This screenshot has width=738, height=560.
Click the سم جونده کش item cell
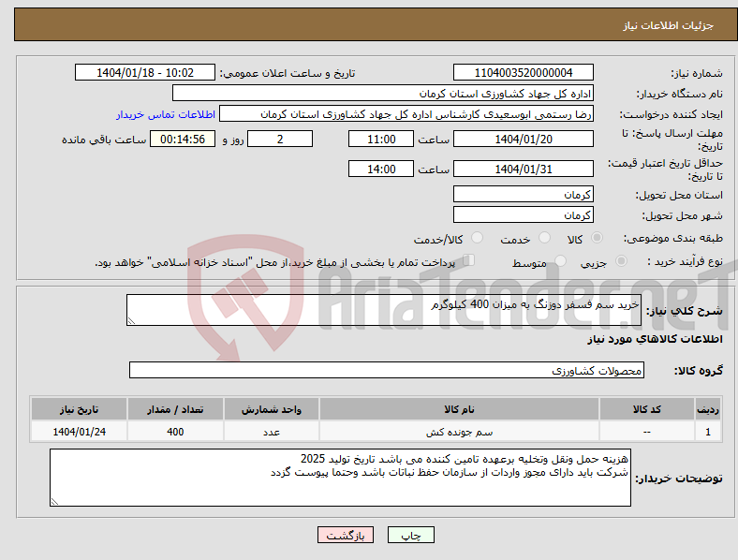459,432
